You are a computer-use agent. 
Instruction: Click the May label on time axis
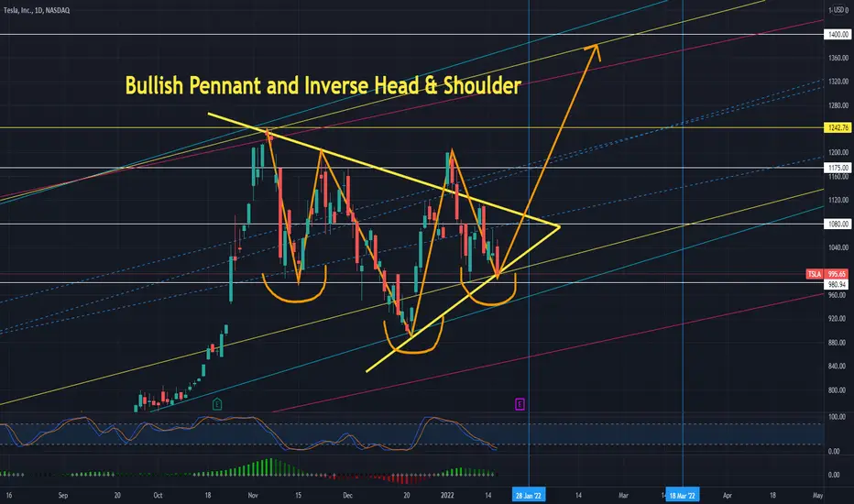(x=817, y=495)
